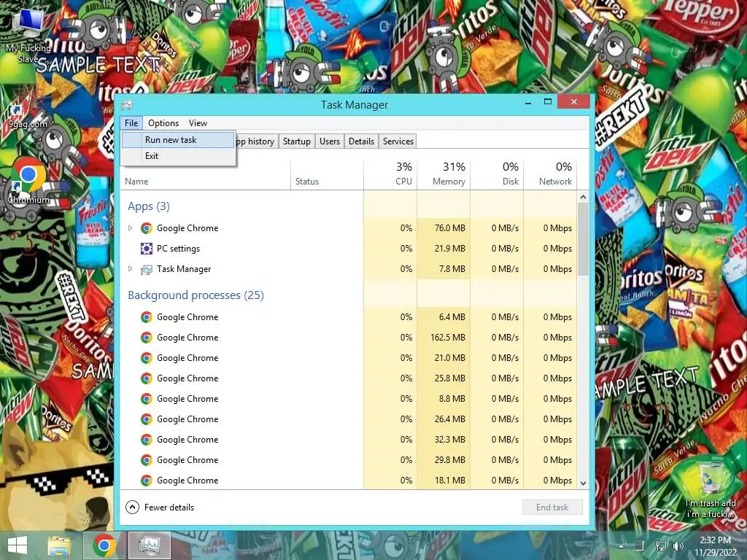Choose Exit from File menu

click(x=178, y=156)
